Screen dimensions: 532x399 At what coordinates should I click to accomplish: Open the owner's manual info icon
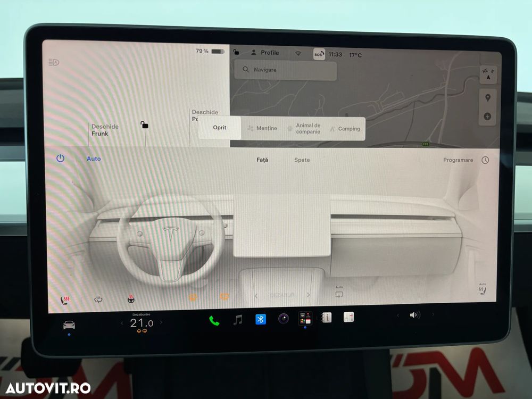(327, 318)
